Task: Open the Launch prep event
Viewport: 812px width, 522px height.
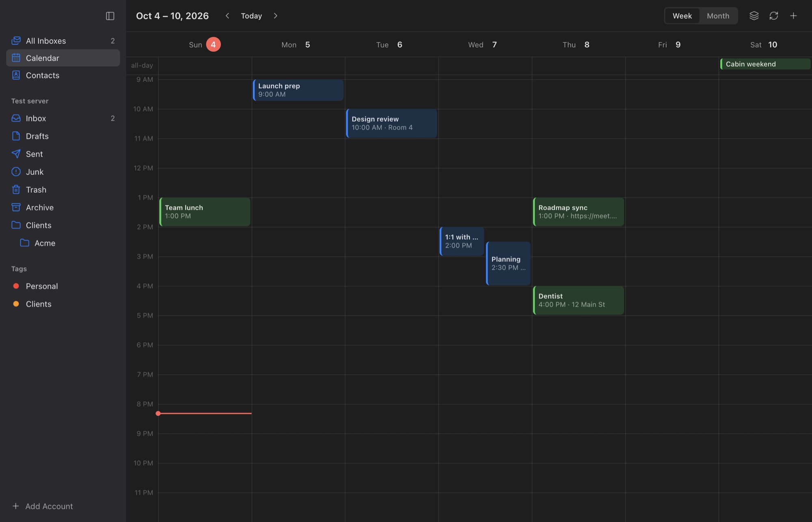Action: coord(298,90)
